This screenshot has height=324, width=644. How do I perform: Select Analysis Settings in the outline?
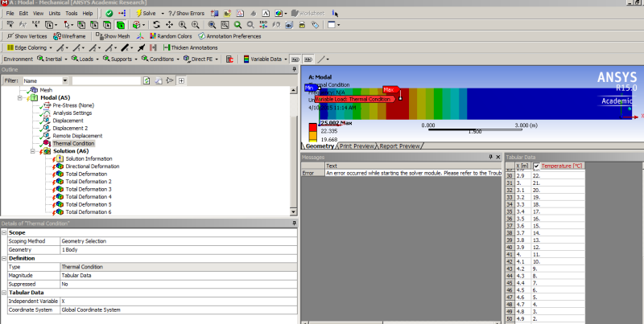click(72, 113)
